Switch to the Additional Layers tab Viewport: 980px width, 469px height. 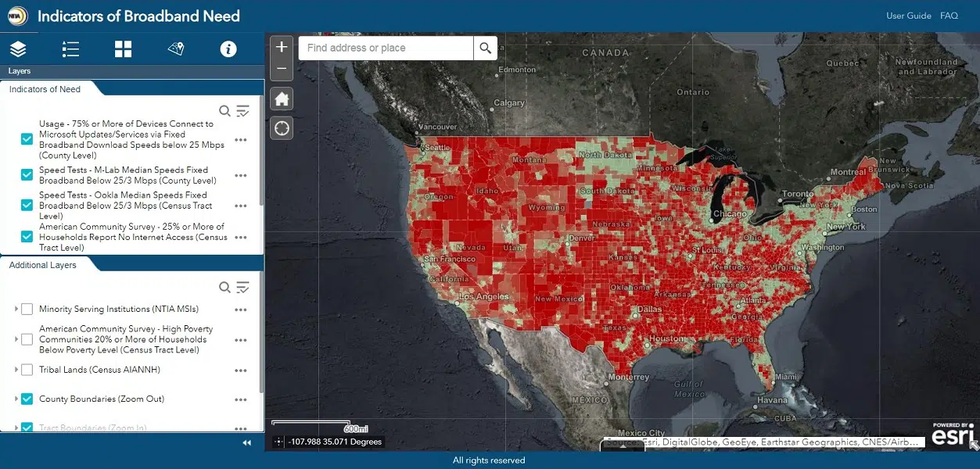(x=41, y=264)
